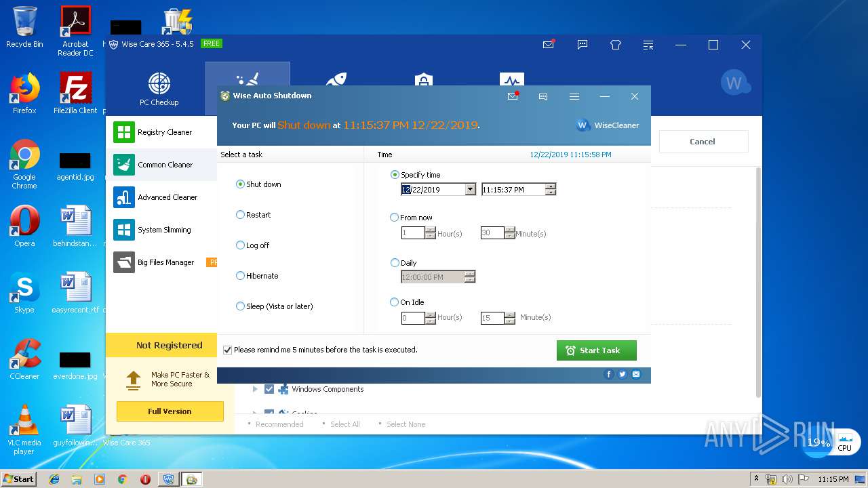Click the Recommended selection link
The width and height of the screenshot is (868, 488).
tap(279, 424)
